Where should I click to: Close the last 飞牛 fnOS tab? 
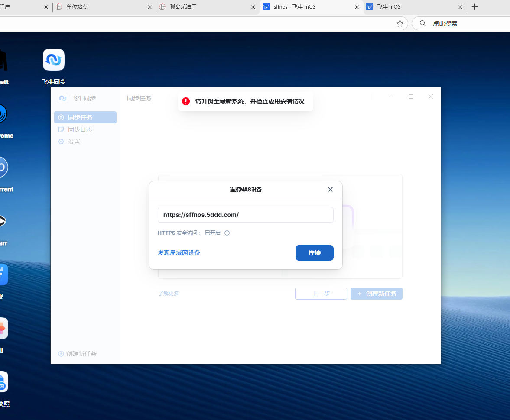460,7
